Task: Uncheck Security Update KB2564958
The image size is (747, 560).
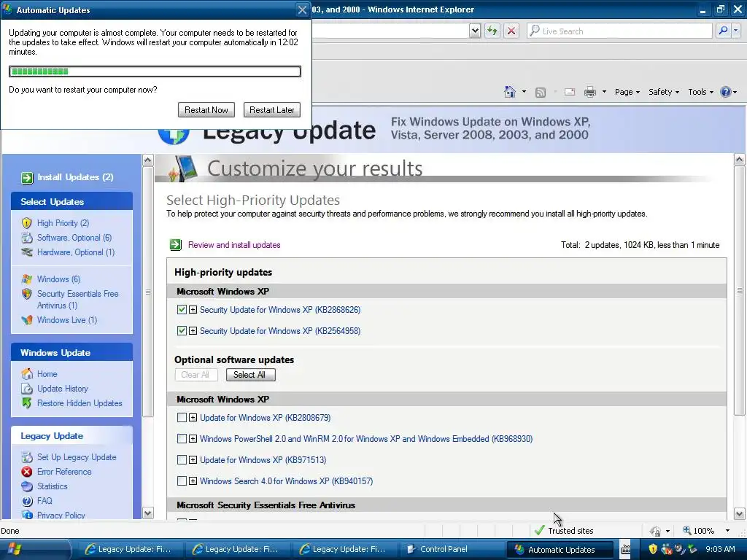Action: [x=182, y=330]
